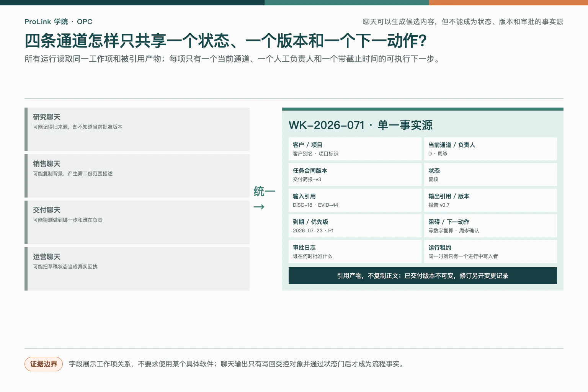Click the top-right note 聊天可以生成候选内容
Image resolution: width=588 pixels, height=392 pixels.
pyautogui.click(x=463, y=22)
